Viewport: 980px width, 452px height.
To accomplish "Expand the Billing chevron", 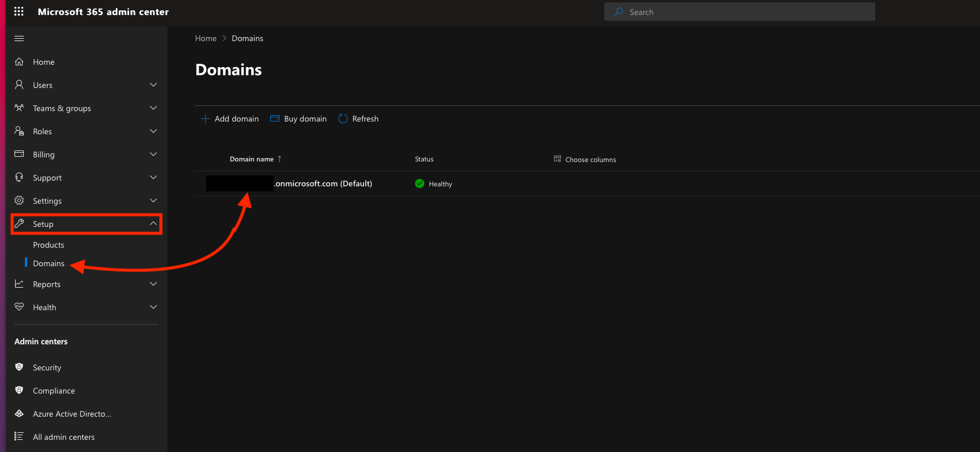I will 153,154.
